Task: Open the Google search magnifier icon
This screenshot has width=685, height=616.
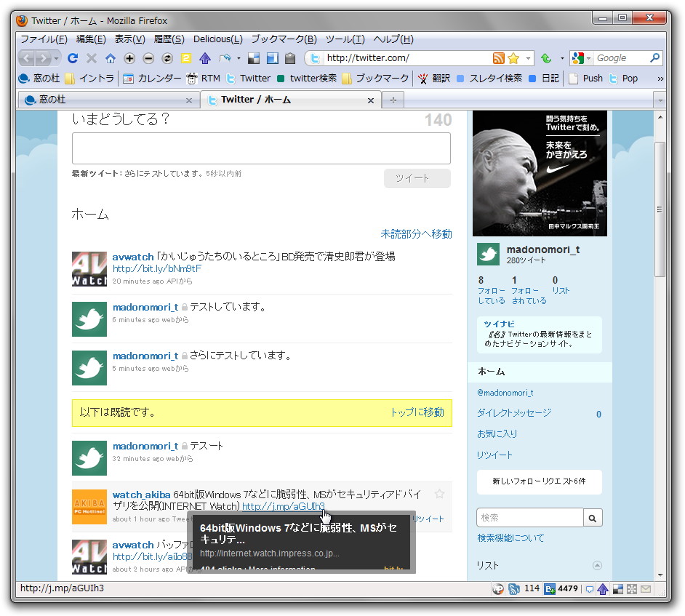Action: pos(655,57)
